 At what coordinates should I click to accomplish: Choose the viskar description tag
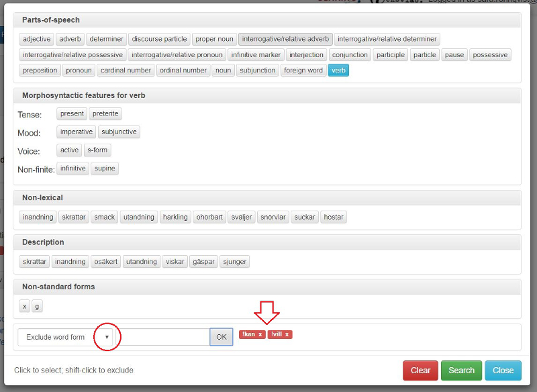pyautogui.click(x=175, y=262)
